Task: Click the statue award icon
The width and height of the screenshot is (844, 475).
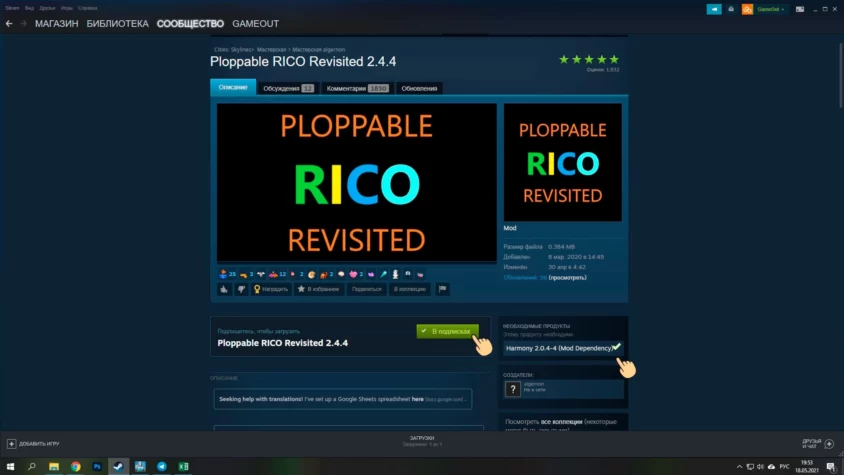Action: click(x=395, y=274)
